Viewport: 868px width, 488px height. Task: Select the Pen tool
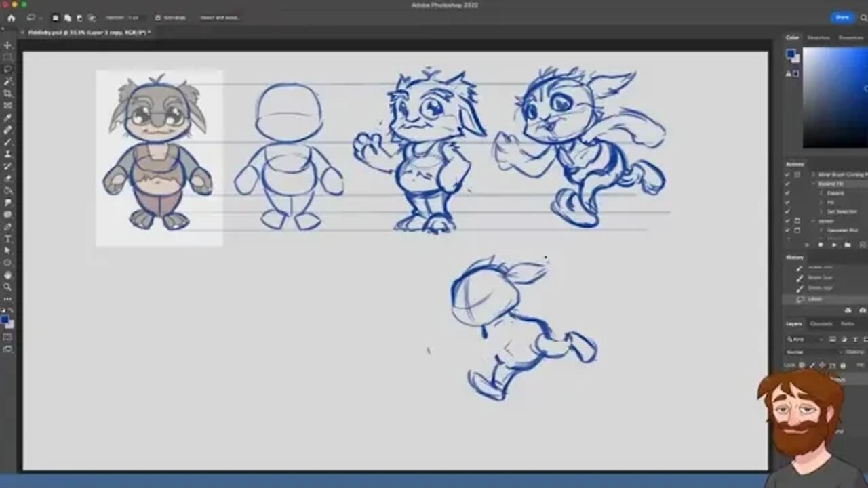pos(8,227)
